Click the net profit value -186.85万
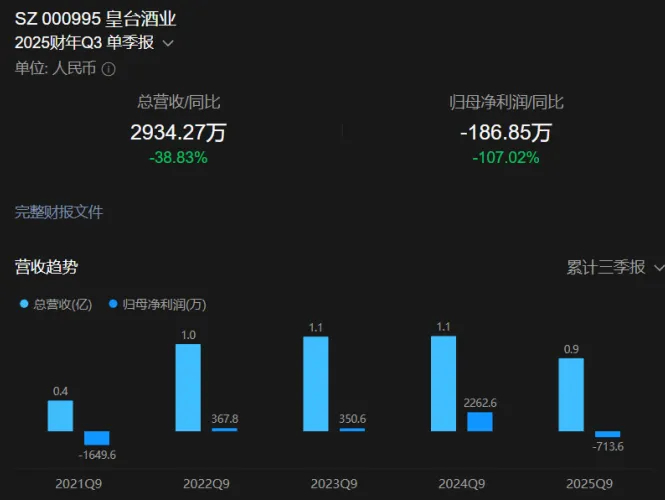665x500 pixels. coord(506,132)
